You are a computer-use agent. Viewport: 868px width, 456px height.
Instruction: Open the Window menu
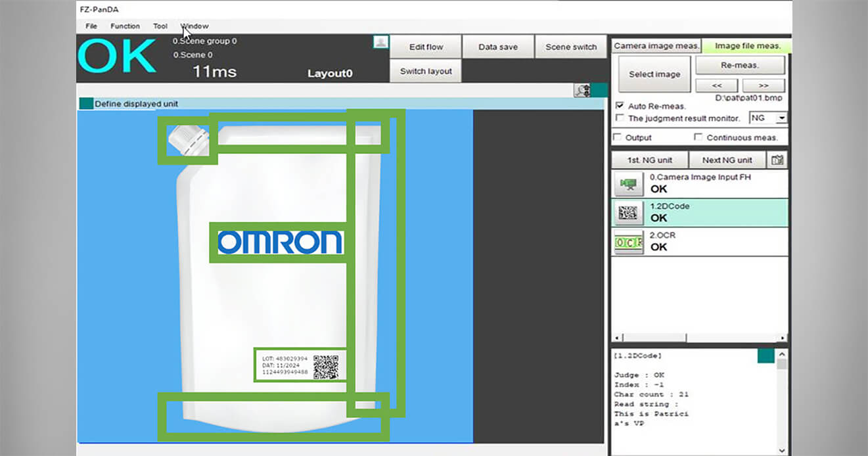tap(194, 26)
